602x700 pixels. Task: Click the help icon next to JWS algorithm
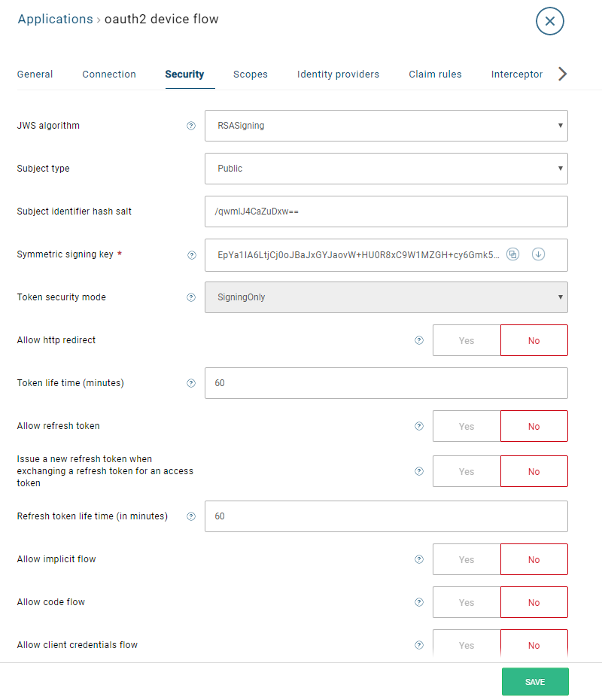click(191, 126)
